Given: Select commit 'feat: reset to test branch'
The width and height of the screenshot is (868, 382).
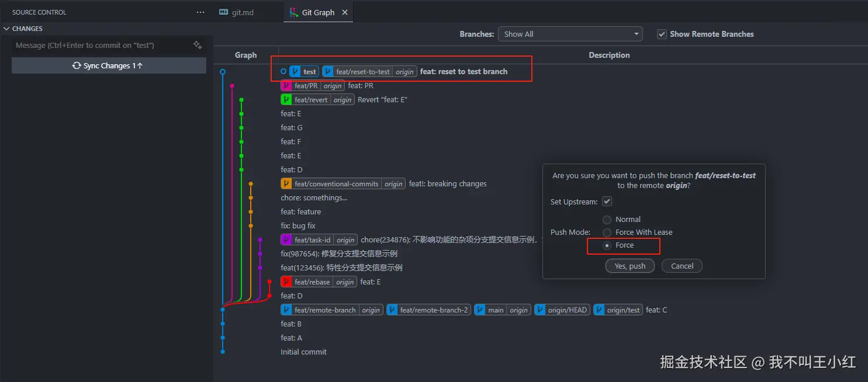Looking at the screenshot, I should coord(464,71).
